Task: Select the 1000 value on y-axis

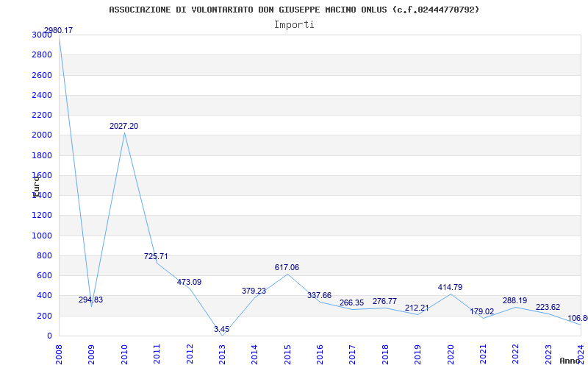Action: (42, 236)
